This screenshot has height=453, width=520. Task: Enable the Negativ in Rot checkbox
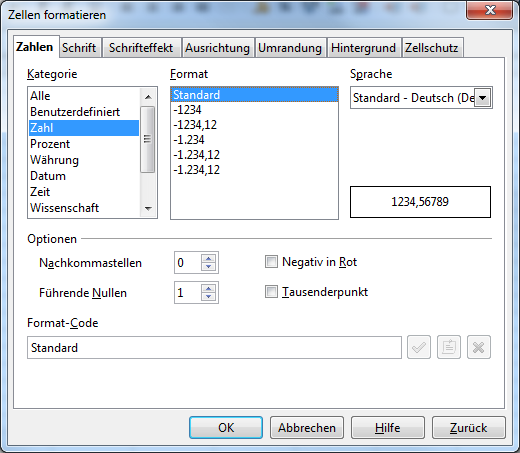(x=271, y=262)
